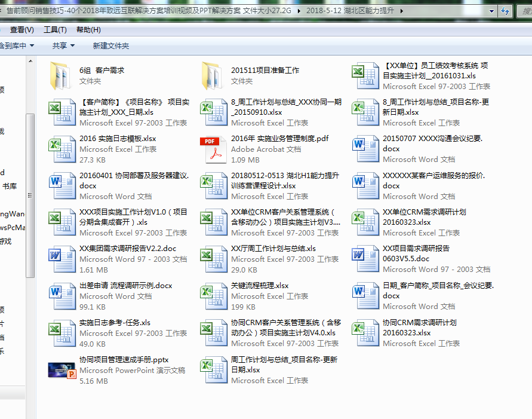Open the 包含到库中 dropdown arrow
The image size is (532, 419).
pos(32,45)
